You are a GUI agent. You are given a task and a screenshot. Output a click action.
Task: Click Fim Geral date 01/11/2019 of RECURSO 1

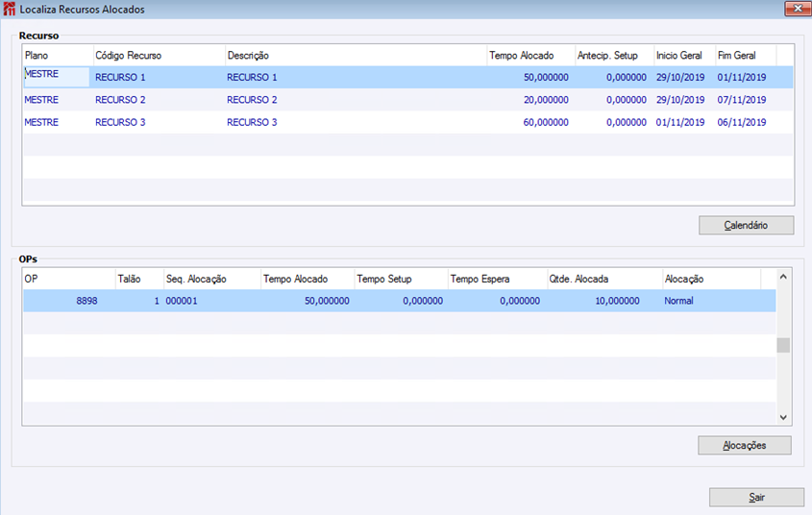pyautogui.click(x=742, y=77)
